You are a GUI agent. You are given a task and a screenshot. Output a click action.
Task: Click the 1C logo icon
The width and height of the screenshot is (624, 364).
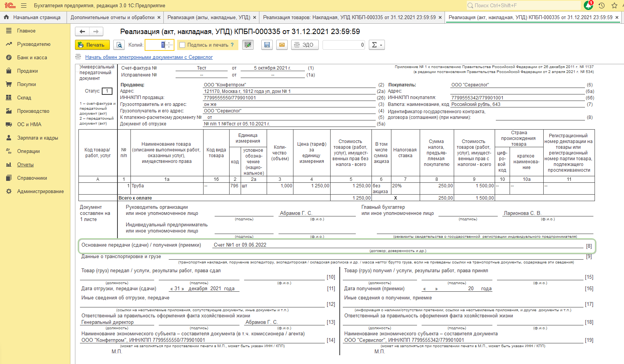pos(10,6)
